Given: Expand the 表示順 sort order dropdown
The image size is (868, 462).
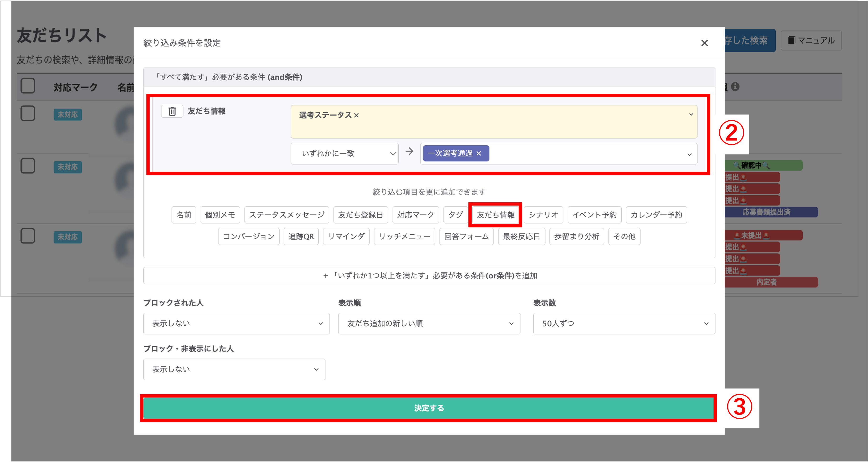Looking at the screenshot, I should (429, 323).
